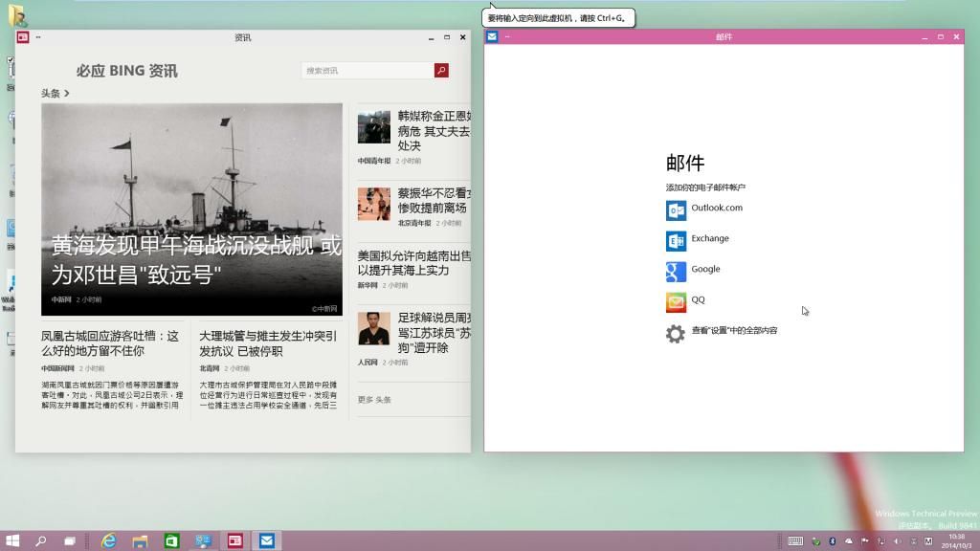Open Action Center flag icon

(865, 541)
